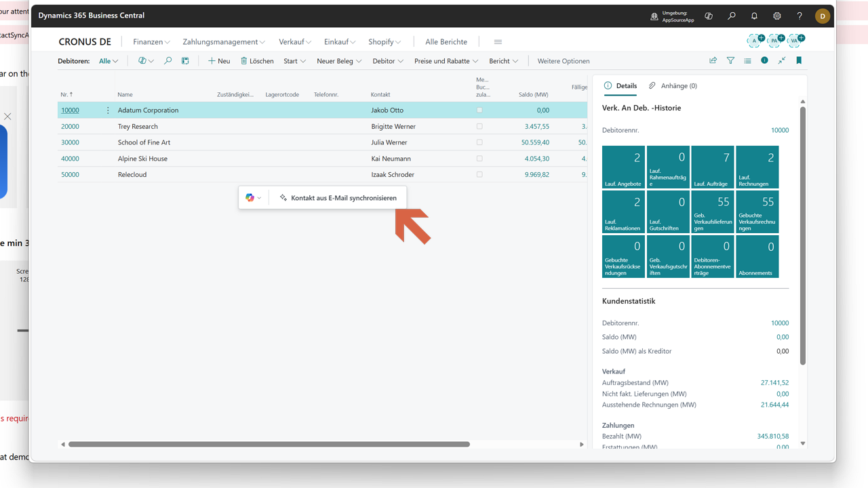This screenshot has height=488, width=868.
Task: Open the notifications bell
Action: click(754, 16)
